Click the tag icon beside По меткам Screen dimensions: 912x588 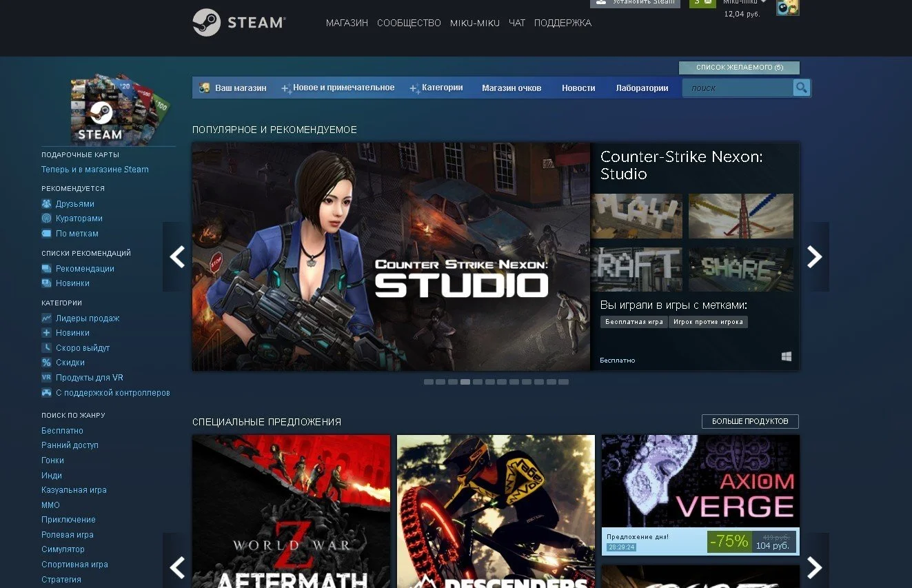(46, 234)
